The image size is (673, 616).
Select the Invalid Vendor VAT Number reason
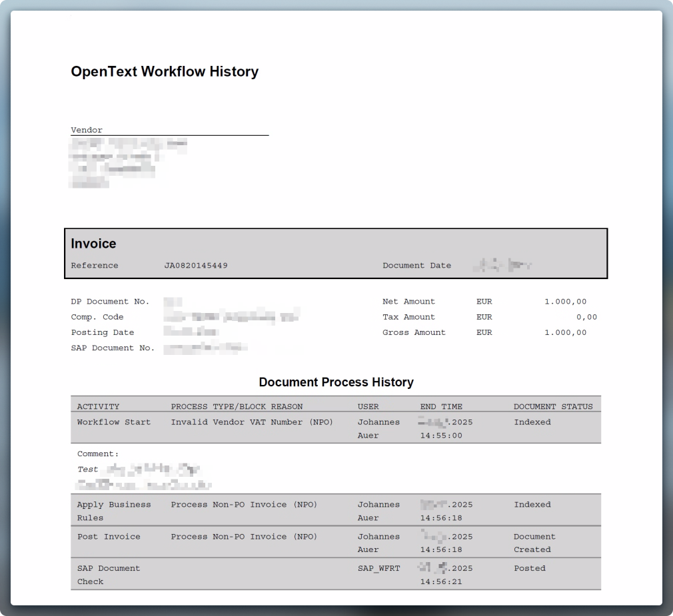tap(251, 422)
